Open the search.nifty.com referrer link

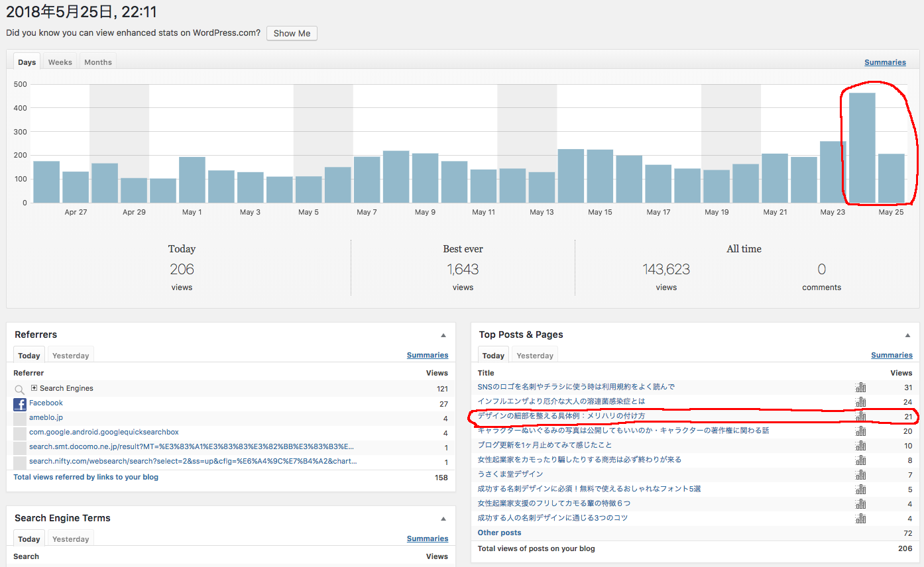(x=193, y=461)
